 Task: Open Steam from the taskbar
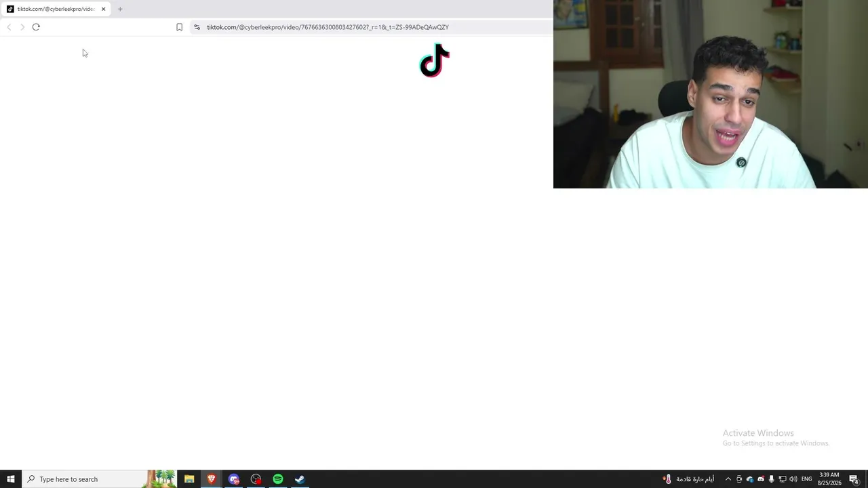300,479
